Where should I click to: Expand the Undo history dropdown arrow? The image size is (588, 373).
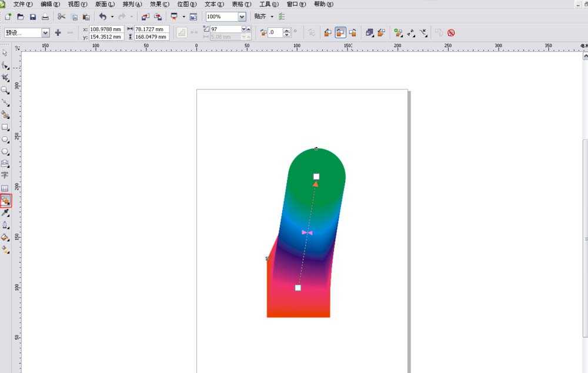tap(112, 16)
